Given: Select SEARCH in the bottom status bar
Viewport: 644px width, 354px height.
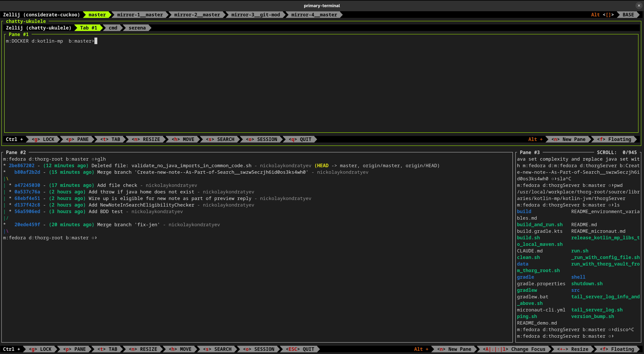Looking at the screenshot, I should pos(217,349).
